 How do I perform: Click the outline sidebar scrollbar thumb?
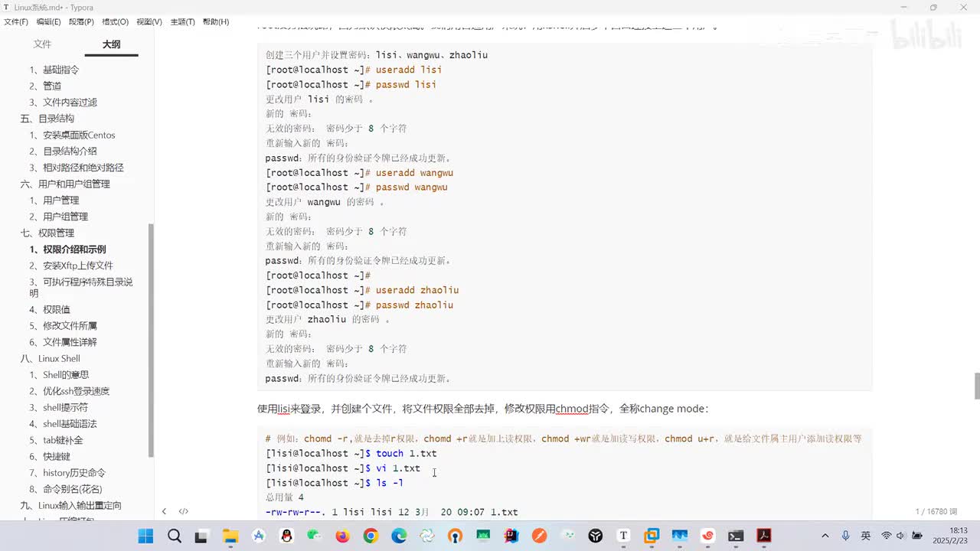[151, 341]
